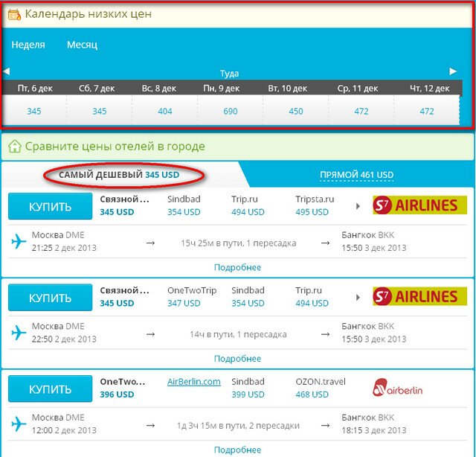This screenshot has width=476, height=457.
Task: Choose OZON.travel 468 USD offer
Action: (321, 388)
